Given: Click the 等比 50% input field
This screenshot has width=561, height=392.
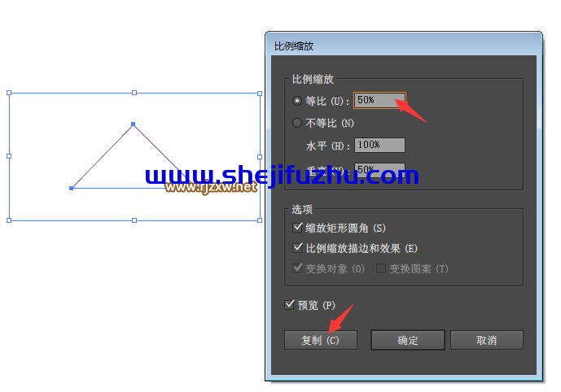Looking at the screenshot, I should (379, 100).
